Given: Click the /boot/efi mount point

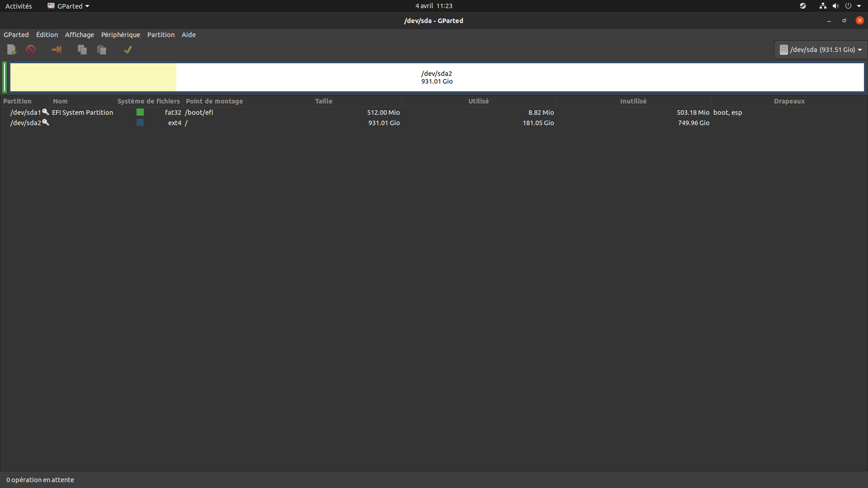Looking at the screenshot, I should (199, 112).
